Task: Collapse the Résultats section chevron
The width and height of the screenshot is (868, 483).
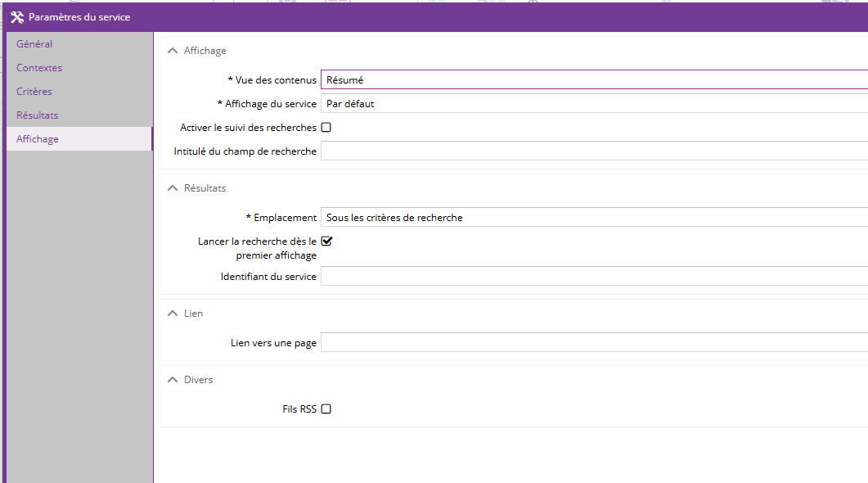Action: pyautogui.click(x=172, y=188)
